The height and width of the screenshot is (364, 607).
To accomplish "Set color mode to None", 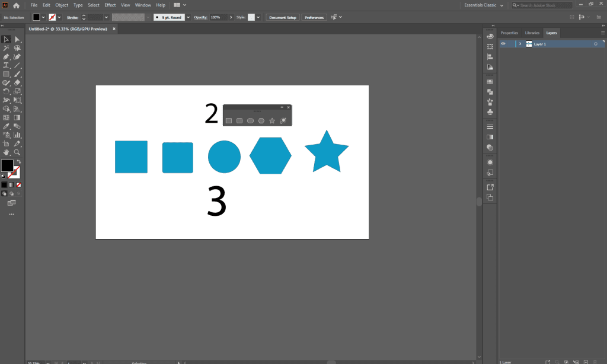I will click(18, 185).
